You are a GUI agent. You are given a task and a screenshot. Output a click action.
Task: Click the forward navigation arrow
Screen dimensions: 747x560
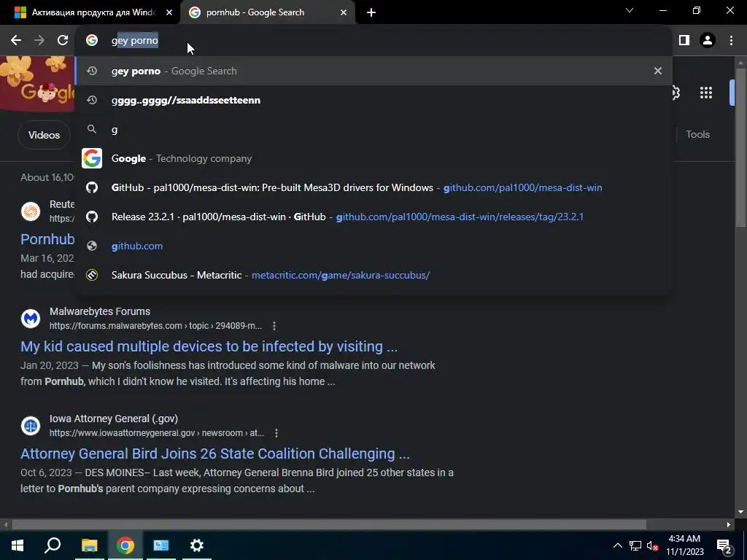click(39, 41)
